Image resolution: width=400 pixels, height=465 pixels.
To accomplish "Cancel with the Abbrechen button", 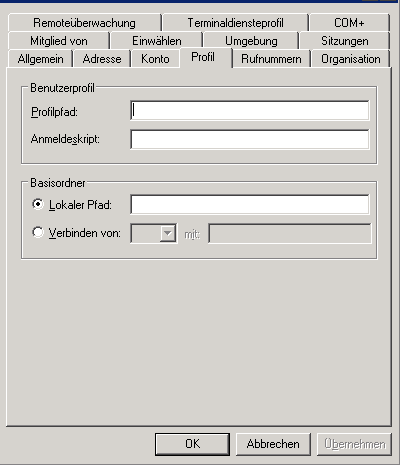I will point(273,444).
